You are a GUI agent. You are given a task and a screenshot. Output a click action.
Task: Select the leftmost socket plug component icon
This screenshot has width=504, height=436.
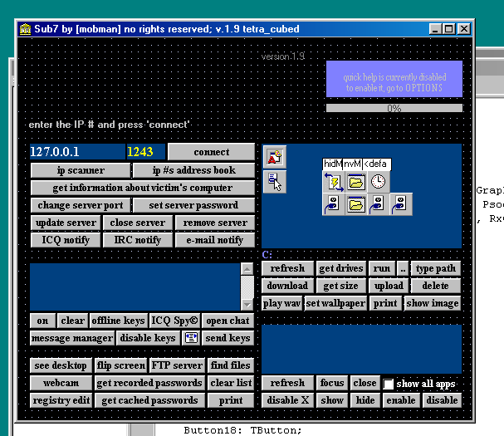tap(334, 204)
